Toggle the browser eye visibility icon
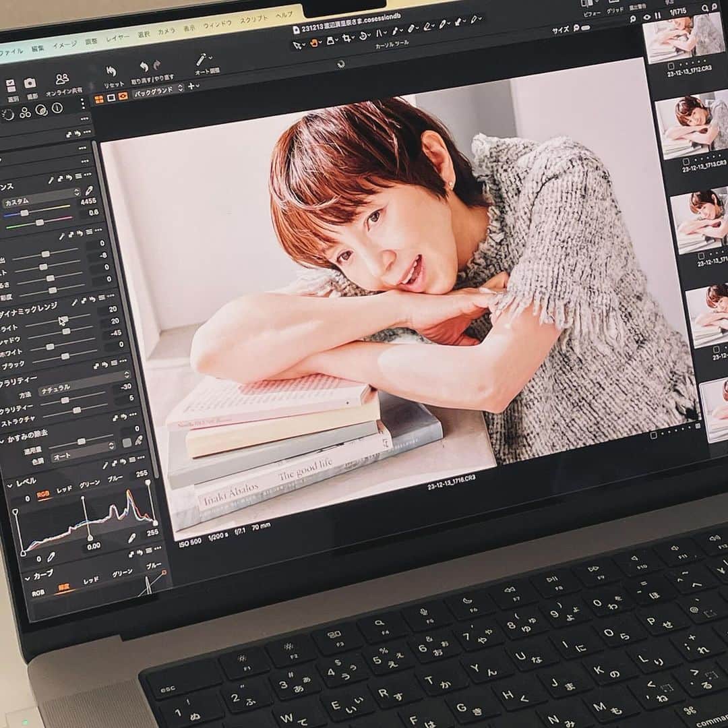Image resolution: width=728 pixels, height=728 pixels. pyautogui.click(x=646, y=17)
